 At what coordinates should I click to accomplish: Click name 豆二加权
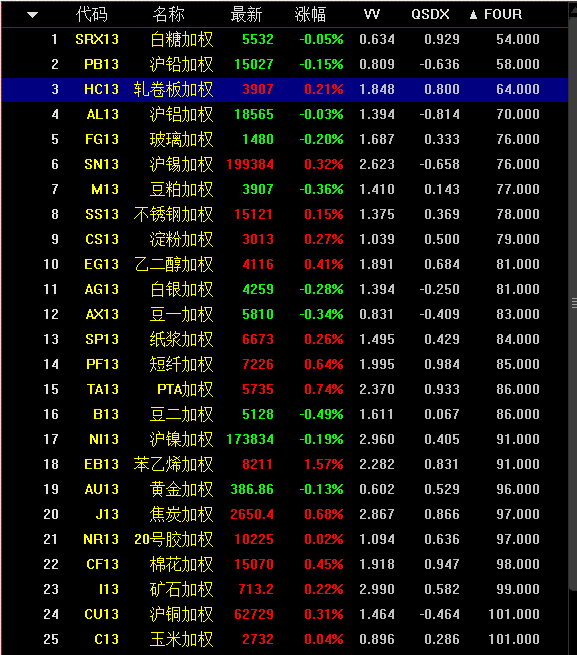[x=181, y=414]
